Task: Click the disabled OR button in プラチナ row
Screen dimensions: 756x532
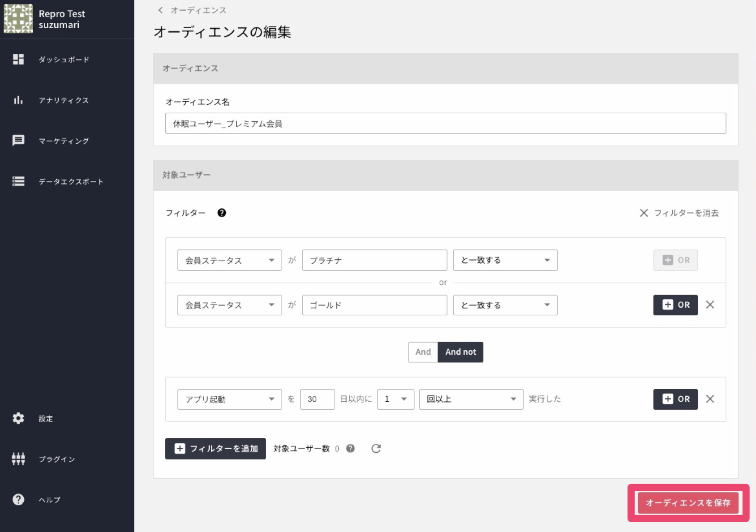Action: (x=675, y=260)
